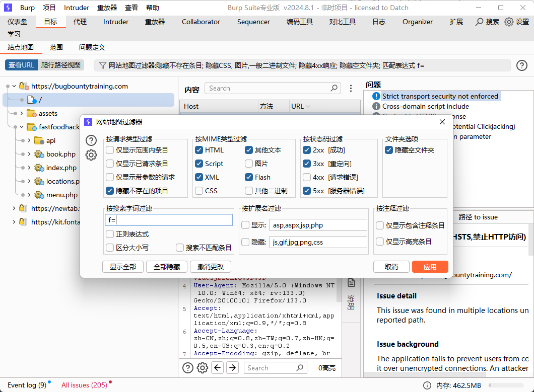The height and width of the screenshot is (392, 534).
Task: Open the site map help question icon
Action: 522,65
